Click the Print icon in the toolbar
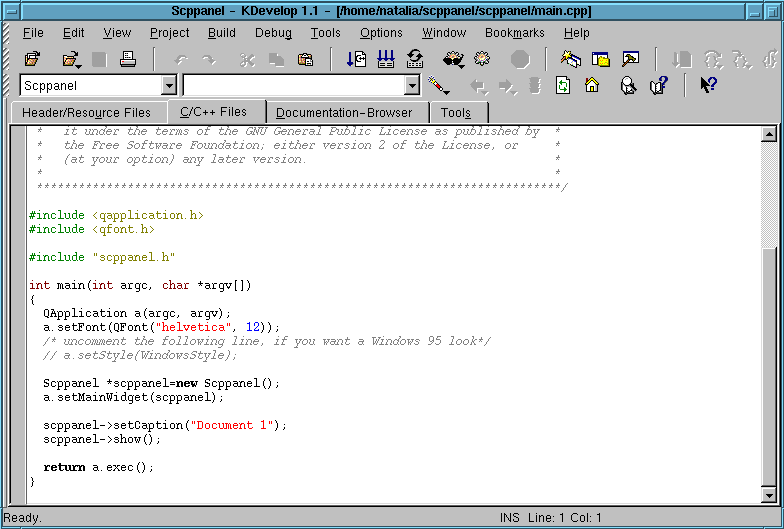The image size is (784, 529). click(x=128, y=60)
